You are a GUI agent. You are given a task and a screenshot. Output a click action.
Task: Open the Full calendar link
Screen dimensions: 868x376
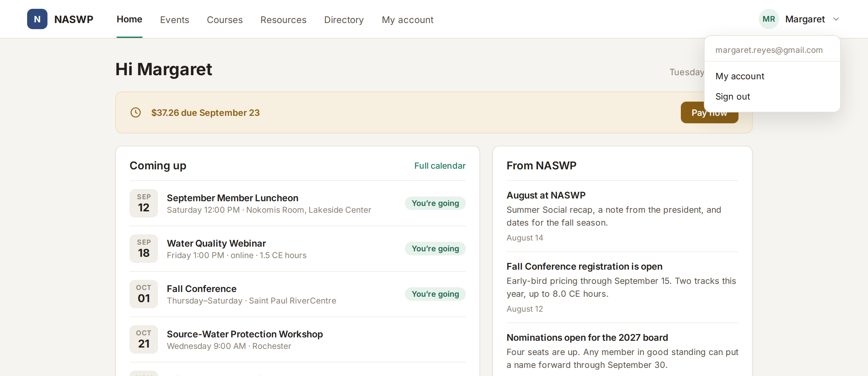[x=440, y=166]
